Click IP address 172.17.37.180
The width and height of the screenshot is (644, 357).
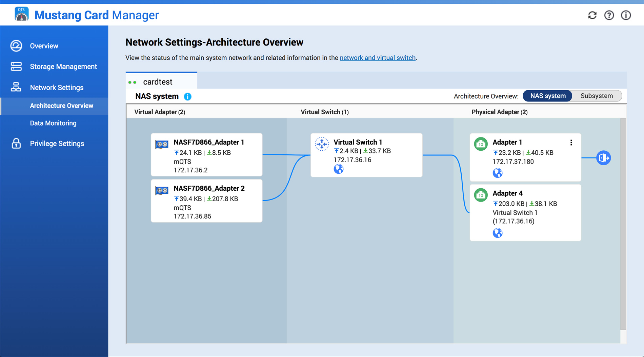513,162
